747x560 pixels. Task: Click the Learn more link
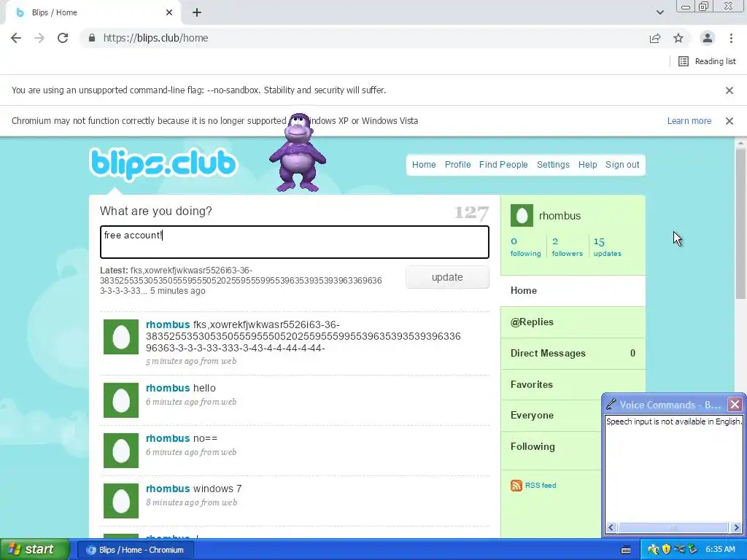coord(689,121)
